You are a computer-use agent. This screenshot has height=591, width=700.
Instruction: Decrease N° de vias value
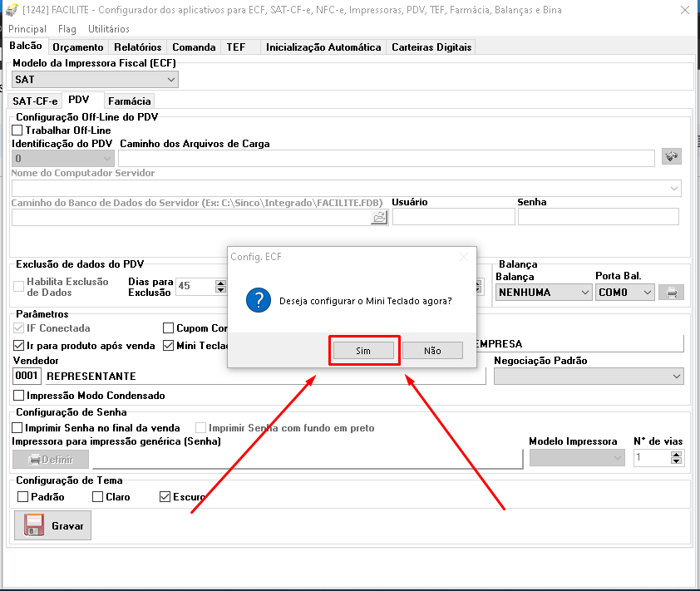click(x=677, y=461)
